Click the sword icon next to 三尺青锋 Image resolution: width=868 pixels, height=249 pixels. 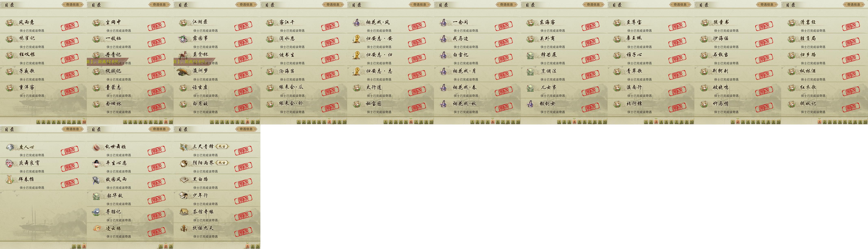[x=184, y=147]
